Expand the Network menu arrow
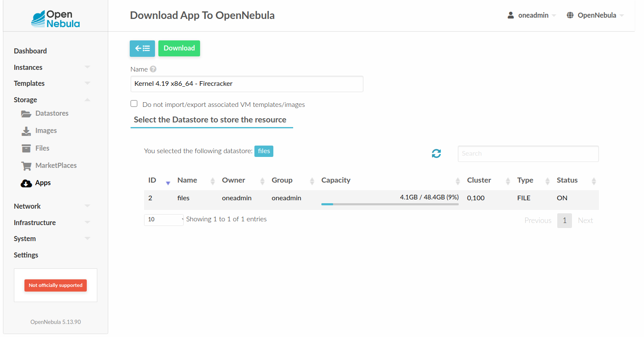The width and height of the screenshot is (644, 337). pyautogui.click(x=87, y=206)
